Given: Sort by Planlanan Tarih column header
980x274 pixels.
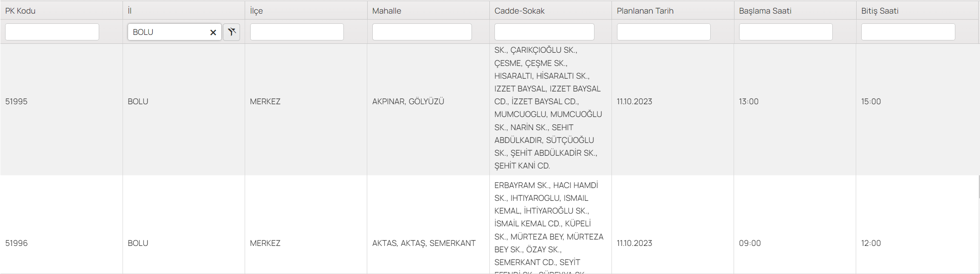Looking at the screenshot, I should [x=645, y=11].
